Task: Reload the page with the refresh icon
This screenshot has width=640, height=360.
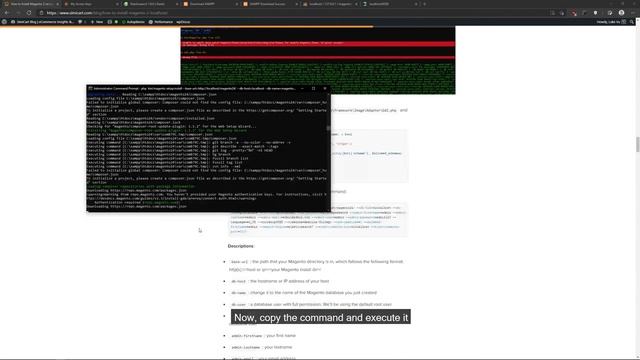Action: tap(29, 13)
